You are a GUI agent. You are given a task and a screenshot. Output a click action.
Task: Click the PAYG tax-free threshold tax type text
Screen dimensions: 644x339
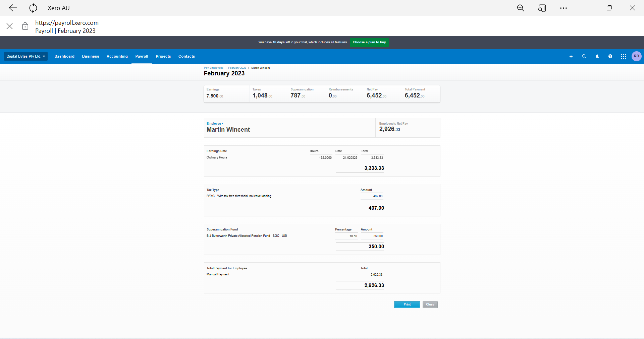(x=239, y=196)
